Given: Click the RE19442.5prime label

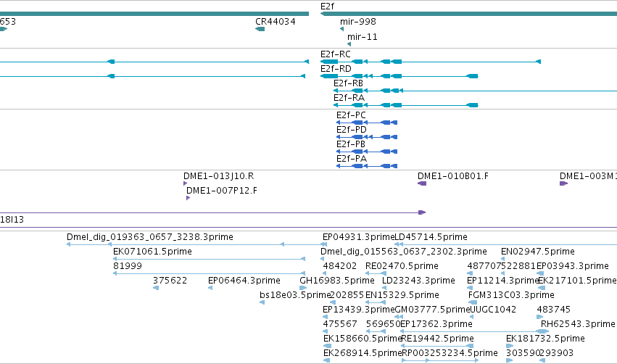Looking at the screenshot, I should point(438,339).
